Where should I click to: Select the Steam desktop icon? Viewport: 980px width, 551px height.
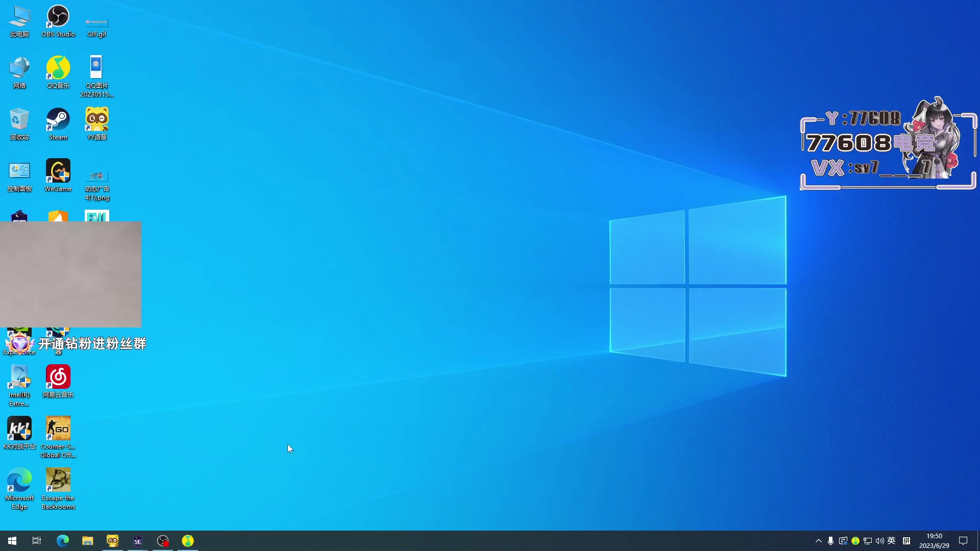(x=58, y=120)
